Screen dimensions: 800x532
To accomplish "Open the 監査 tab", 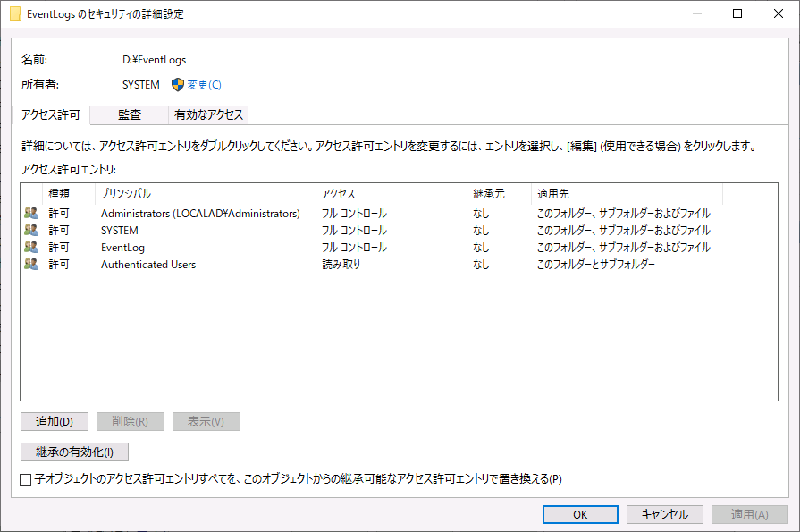I will tap(129, 114).
